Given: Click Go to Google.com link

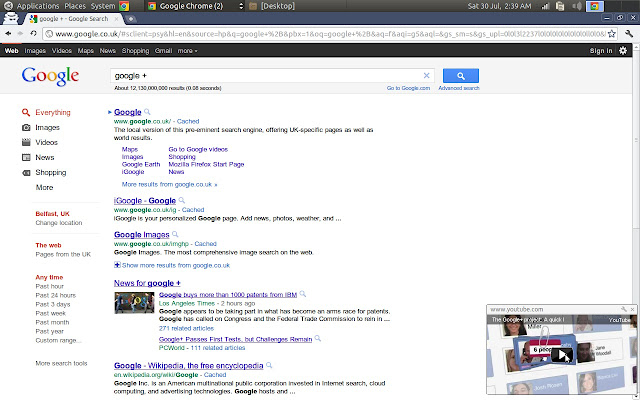Looking at the screenshot, I should [408, 88].
